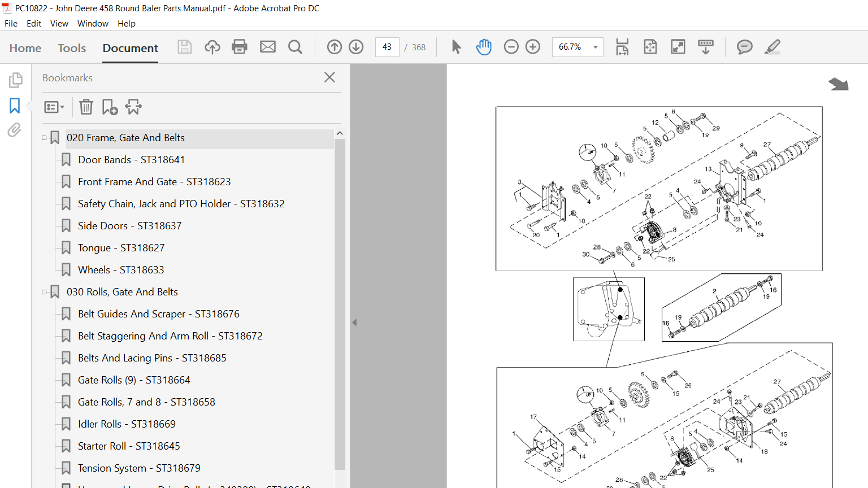Go to next page arrow
This screenshot has width=868, height=488.
(x=356, y=47)
